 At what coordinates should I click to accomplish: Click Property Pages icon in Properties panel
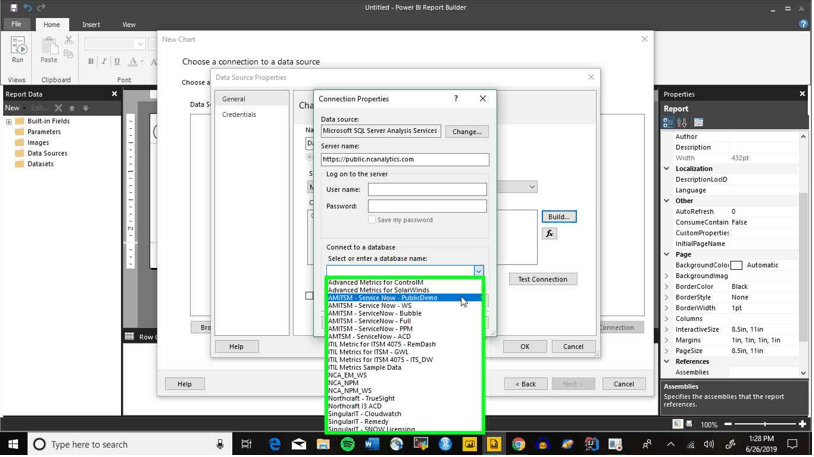[x=699, y=123]
